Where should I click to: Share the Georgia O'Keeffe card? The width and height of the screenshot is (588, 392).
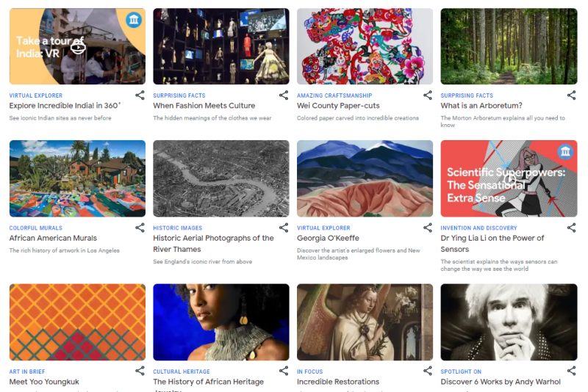[428, 228]
